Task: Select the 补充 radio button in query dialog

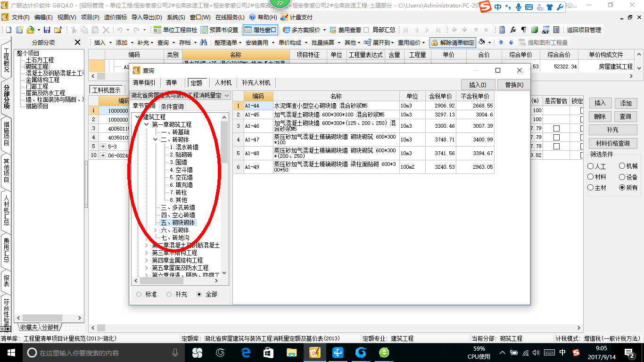Action: click(x=169, y=294)
